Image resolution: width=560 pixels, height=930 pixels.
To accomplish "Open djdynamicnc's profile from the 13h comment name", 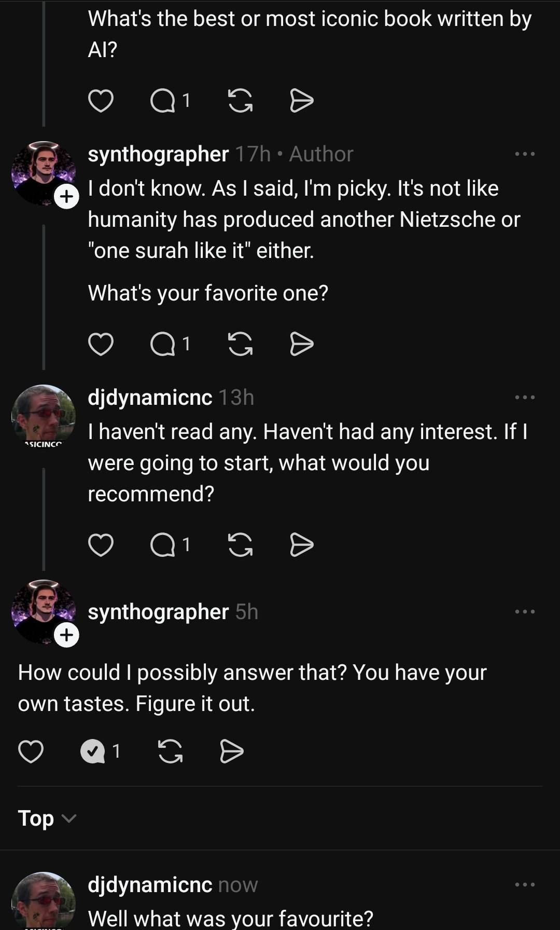I will click(150, 398).
